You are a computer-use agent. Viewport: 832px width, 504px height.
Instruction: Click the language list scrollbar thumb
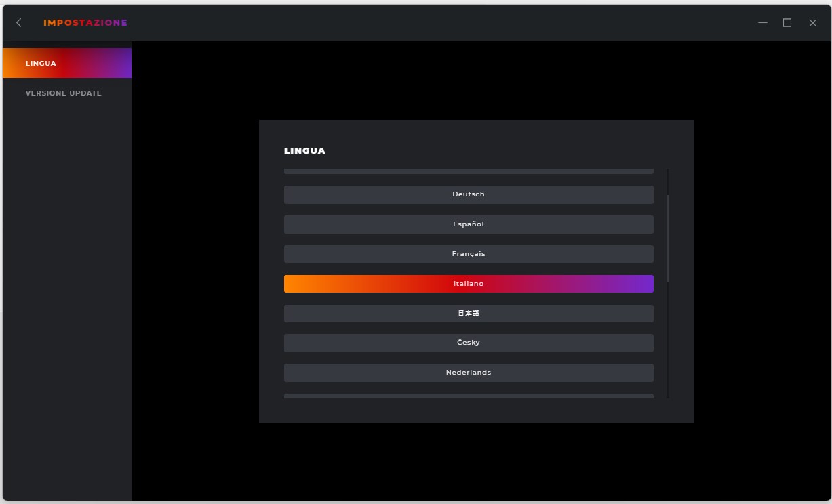pyautogui.click(x=668, y=238)
